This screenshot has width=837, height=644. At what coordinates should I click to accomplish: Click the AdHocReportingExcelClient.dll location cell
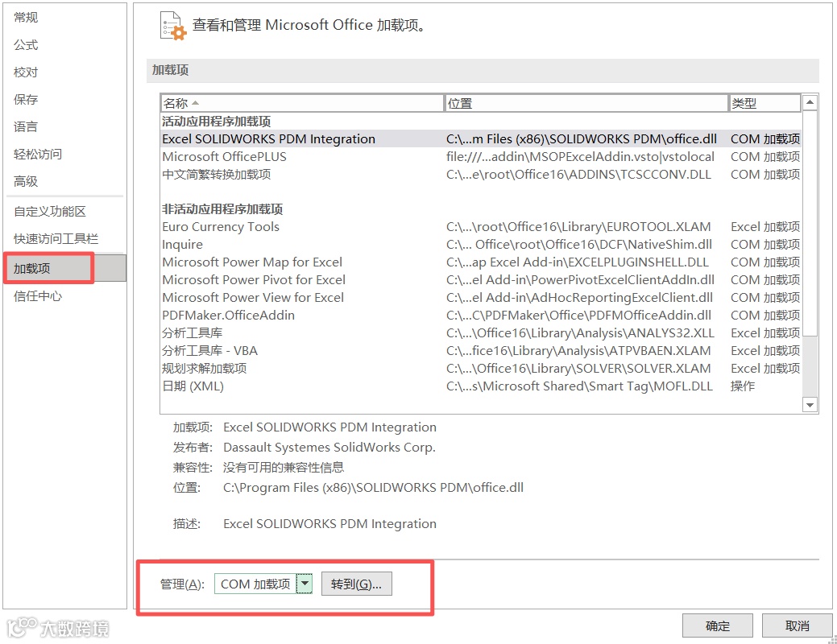[x=580, y=297]
